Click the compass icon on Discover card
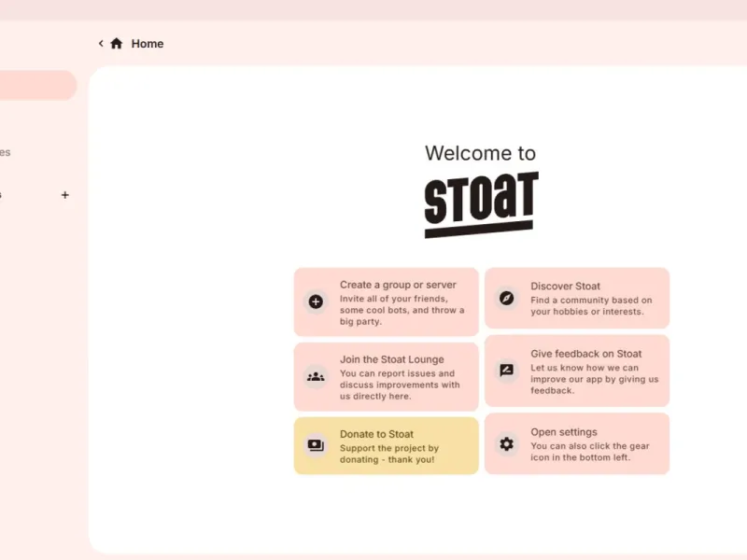The image size is (747, 560). tap(506, 298)
